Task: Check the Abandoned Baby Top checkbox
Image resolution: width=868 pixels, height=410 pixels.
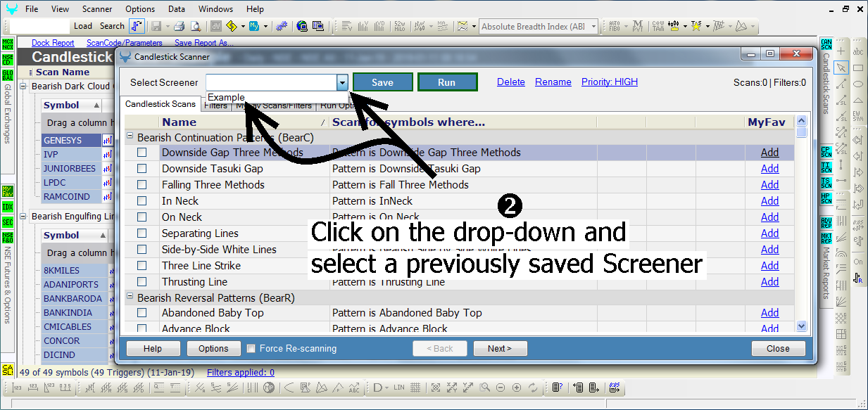Action: (142, 313)
